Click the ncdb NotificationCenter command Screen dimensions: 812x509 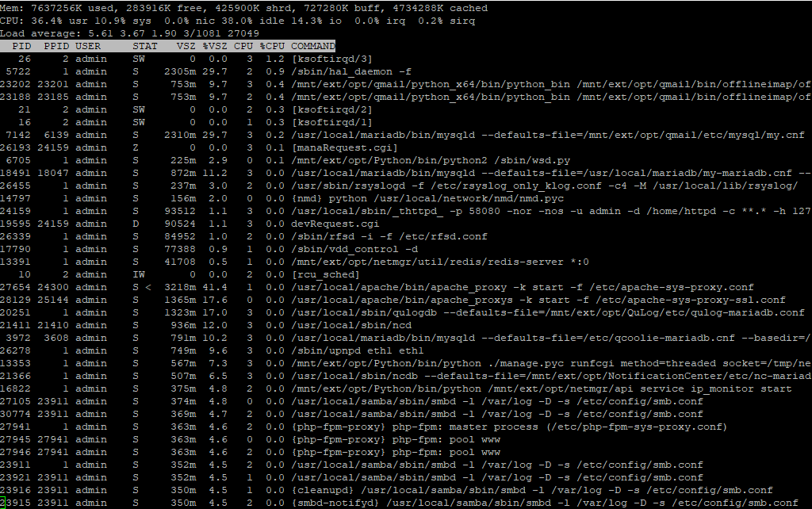(x=551, y=376)
